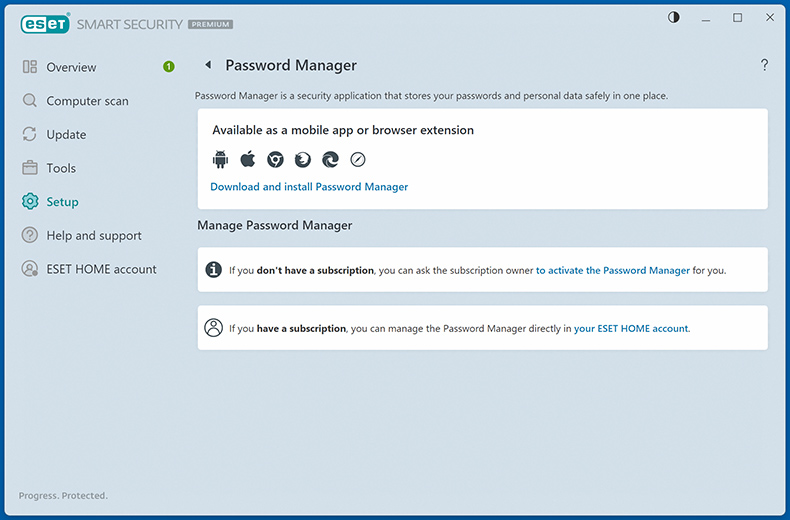Click the Android platform icon
The image size is (790, 520).
point(220,159)
